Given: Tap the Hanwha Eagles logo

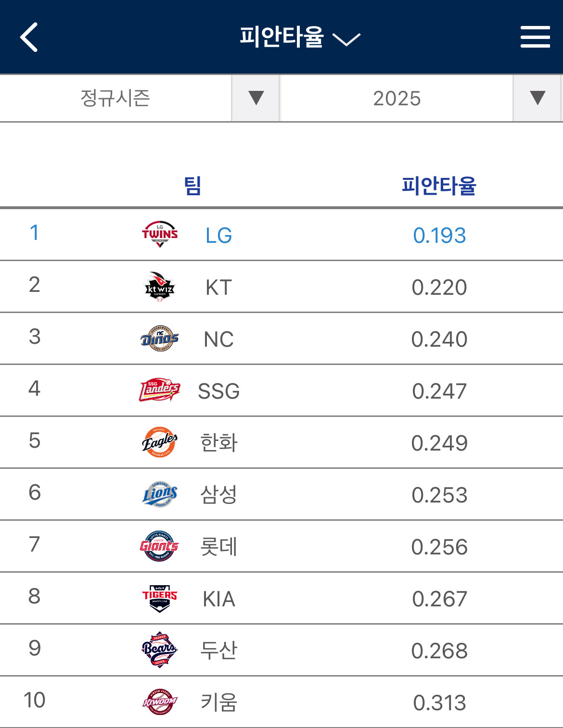Looking at the screenshot, I should pos(160,442).
